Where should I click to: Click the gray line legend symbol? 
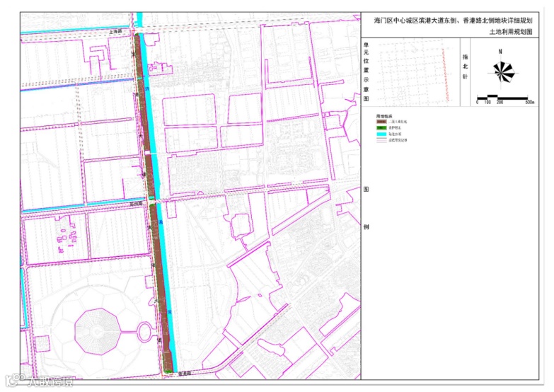[x=381, y=140]
